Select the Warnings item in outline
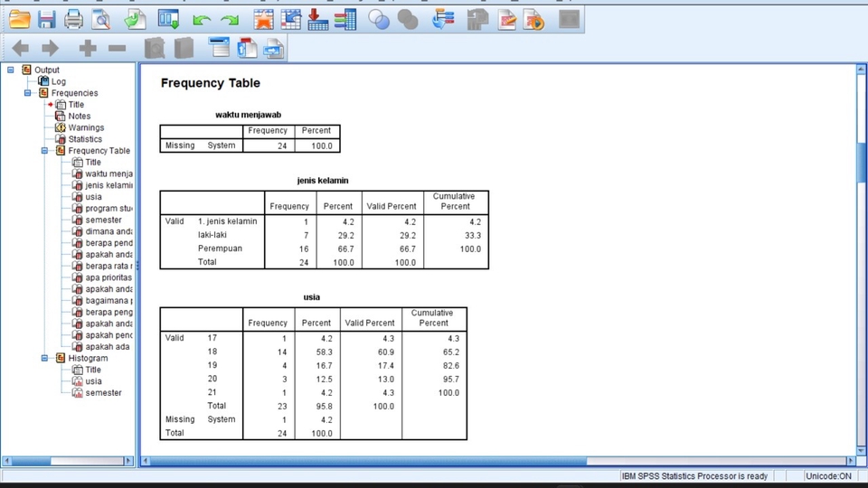Screen dimensions: 868x488 [86, 127]
